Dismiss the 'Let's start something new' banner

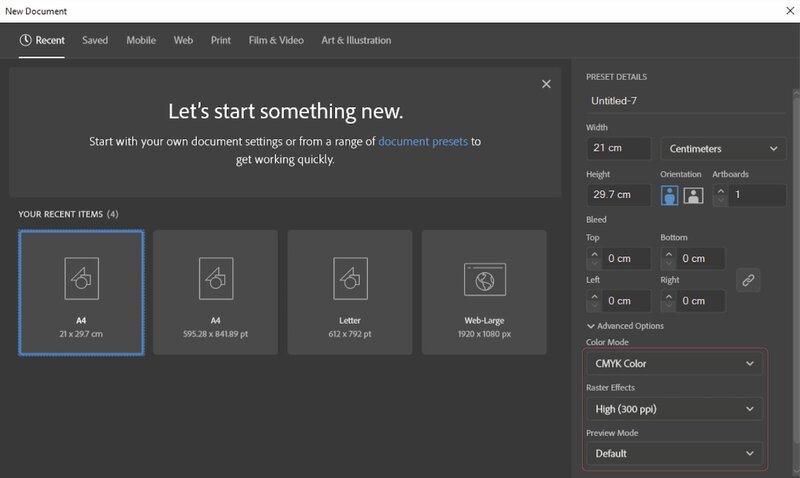pyautogui.click(x=546, y=84)
